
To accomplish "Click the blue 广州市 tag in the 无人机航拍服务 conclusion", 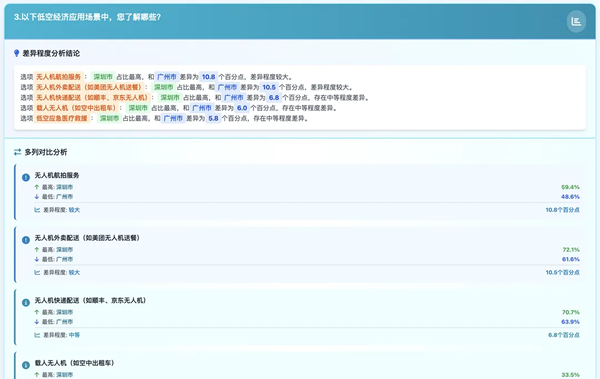I will click(167, 77).
